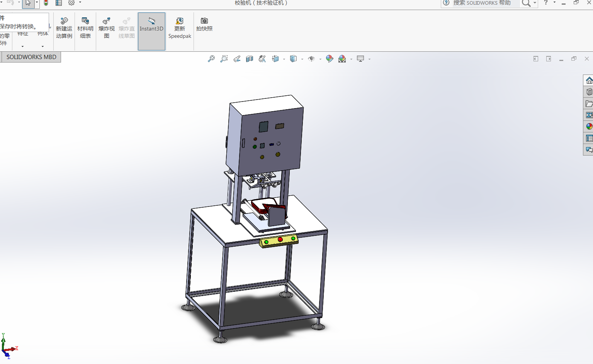This screenshot has height=364, width=593.
Task: Restore the Previous View
Action: [x=237, y=59]
